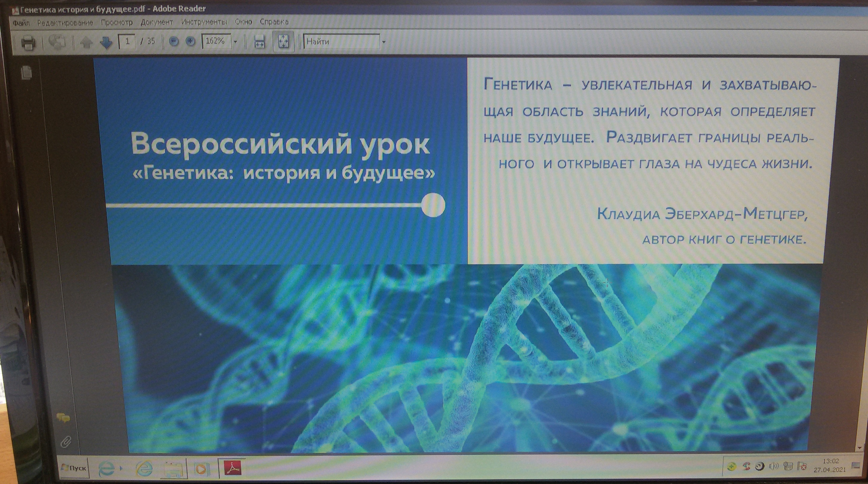Click the Adobe Reader taskbar button
Viewport: 868px width, 484px height.
(232, 469)
